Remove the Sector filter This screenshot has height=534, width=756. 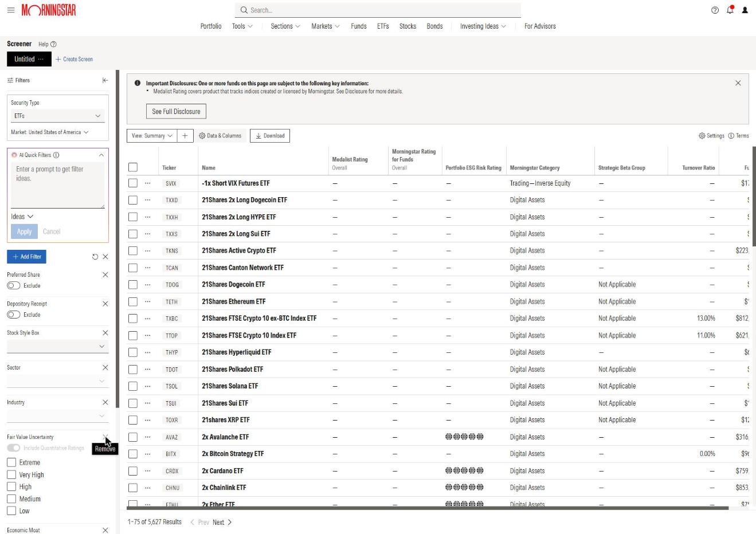(x=105, y=368)
